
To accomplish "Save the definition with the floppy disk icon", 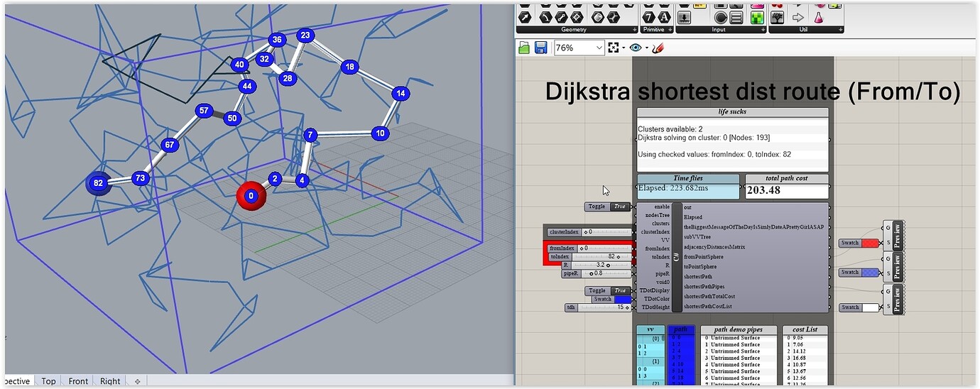I will (540, 48).
